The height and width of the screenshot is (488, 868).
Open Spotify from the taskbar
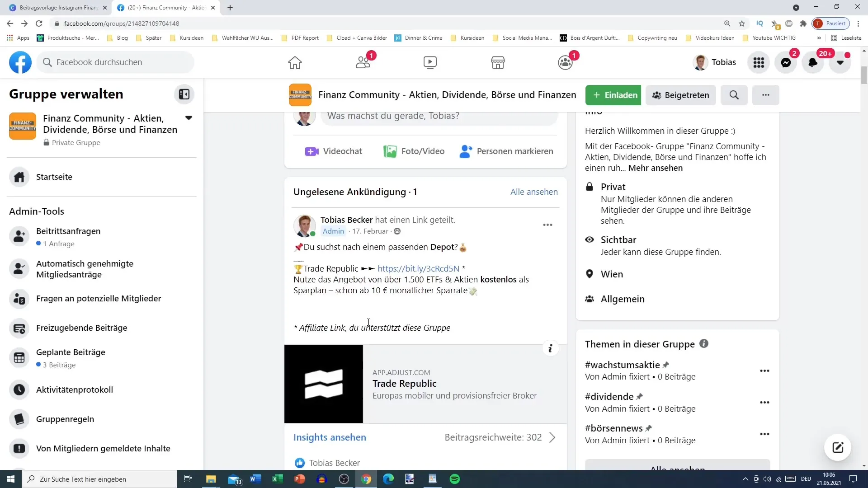click(455, 479)
